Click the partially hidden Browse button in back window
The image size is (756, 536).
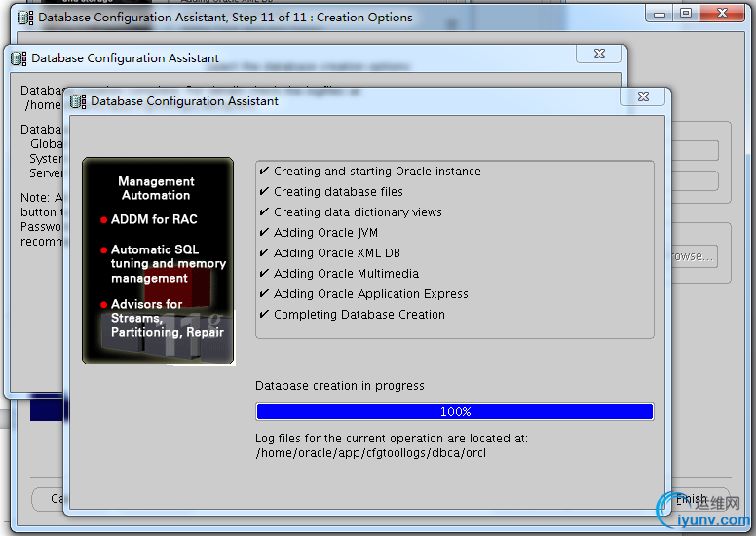pyautogui.click(x=695, y=256)
